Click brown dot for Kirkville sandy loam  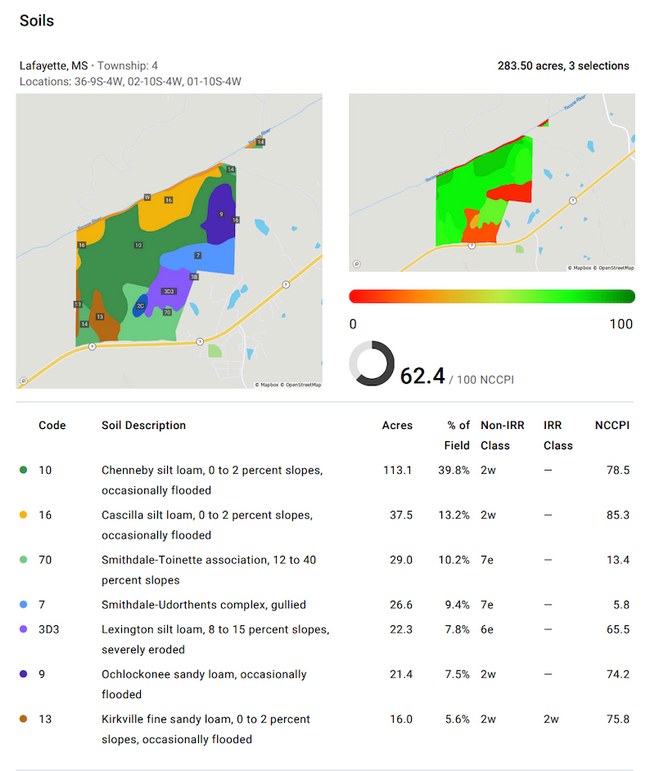pos(24,720)
